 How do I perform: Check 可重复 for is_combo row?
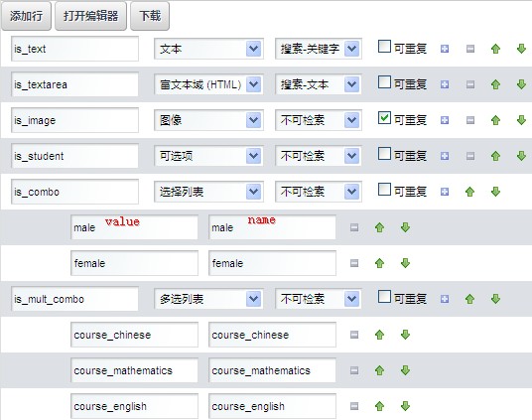(x=384, y=190)
